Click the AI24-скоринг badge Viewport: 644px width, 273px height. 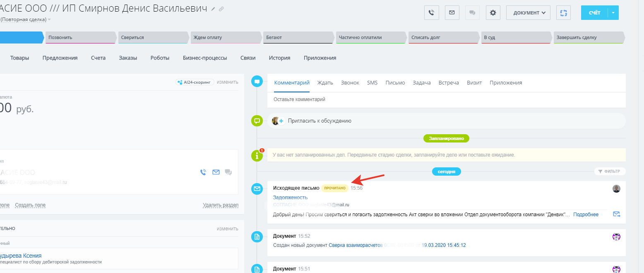click(x=195, y=82)
